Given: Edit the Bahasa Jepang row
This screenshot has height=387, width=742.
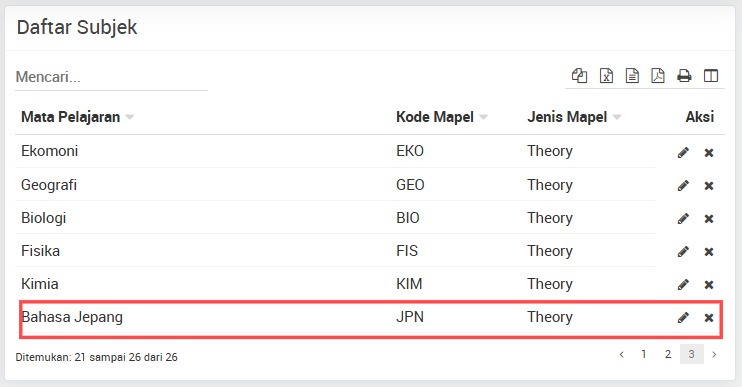Looking at the screenshot, I should [683, 317].
